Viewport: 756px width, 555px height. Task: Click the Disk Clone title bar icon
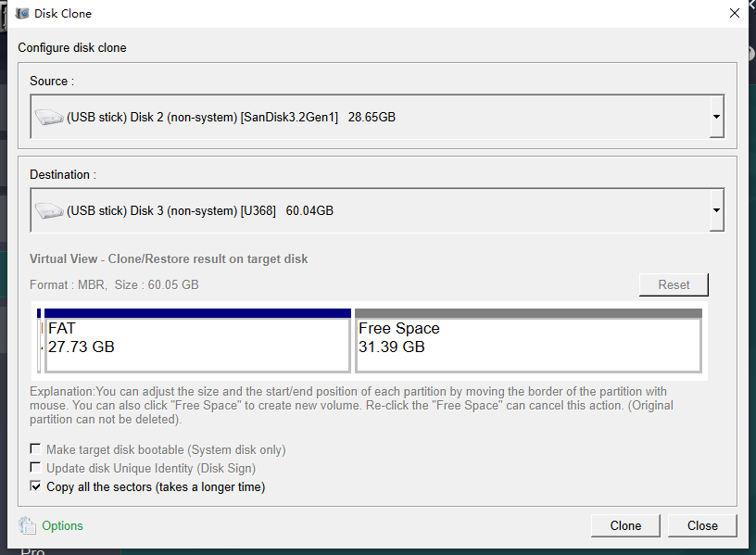click(22, 14)
